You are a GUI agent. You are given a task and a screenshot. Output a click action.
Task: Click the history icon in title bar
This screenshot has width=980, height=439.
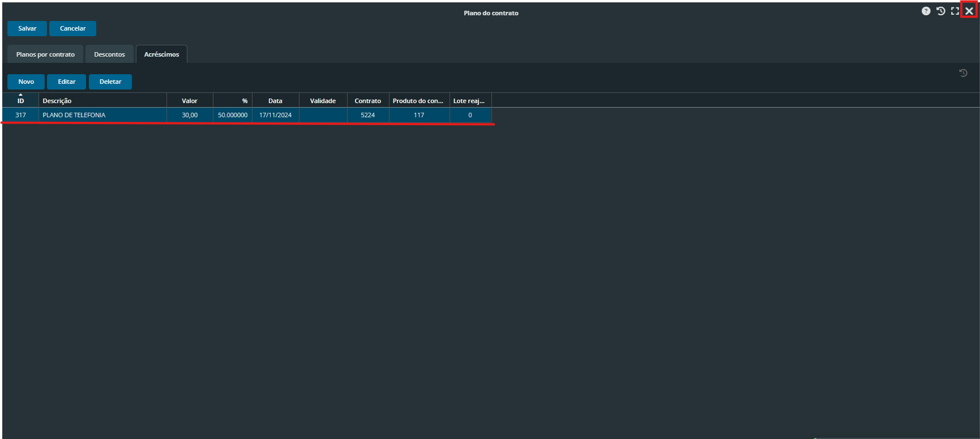coord(940,11)
